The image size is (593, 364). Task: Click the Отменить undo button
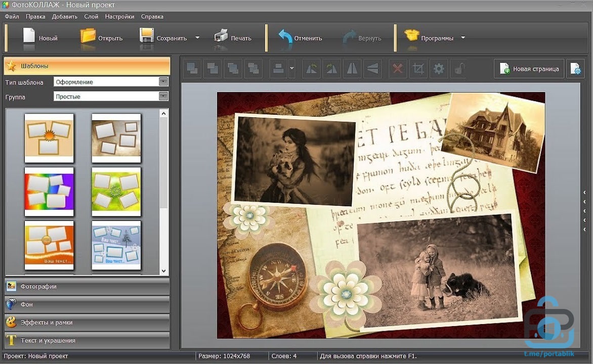click(301, 37)
